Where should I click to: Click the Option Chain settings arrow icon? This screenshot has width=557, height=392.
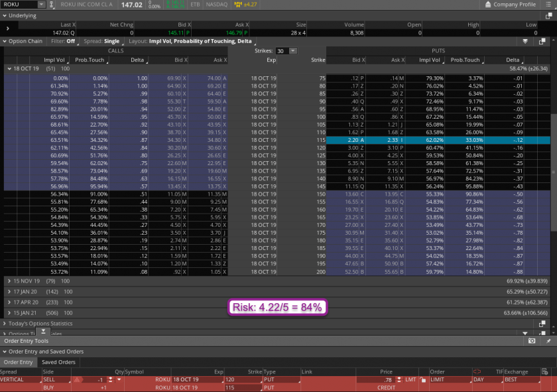point(525,41)
